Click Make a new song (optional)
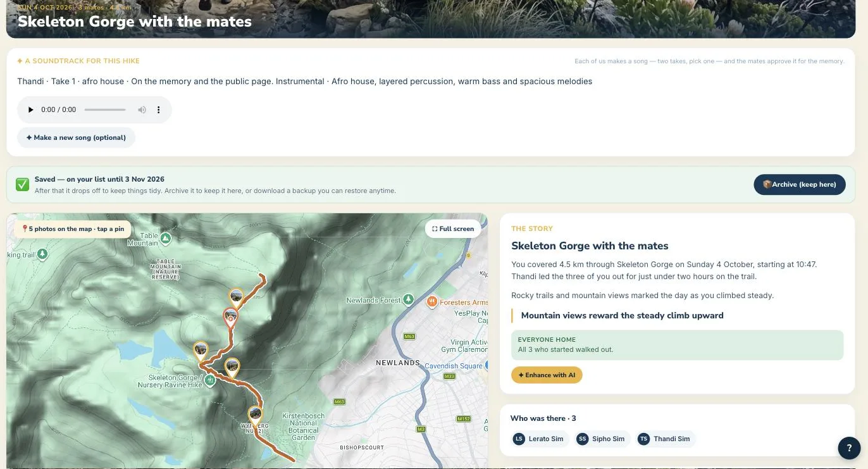The width and height of the screenshot is (868, 469). click(x=76, y=137)
